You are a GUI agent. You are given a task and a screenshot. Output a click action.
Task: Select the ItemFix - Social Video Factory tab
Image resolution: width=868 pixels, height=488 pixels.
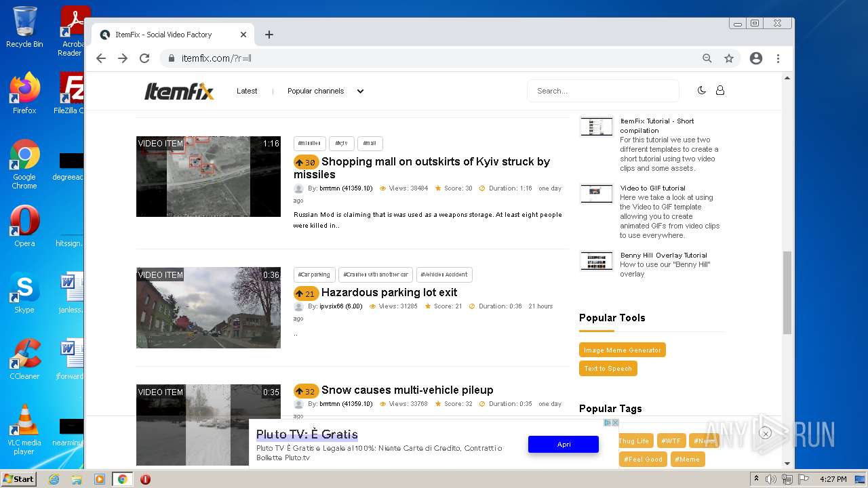174,35
